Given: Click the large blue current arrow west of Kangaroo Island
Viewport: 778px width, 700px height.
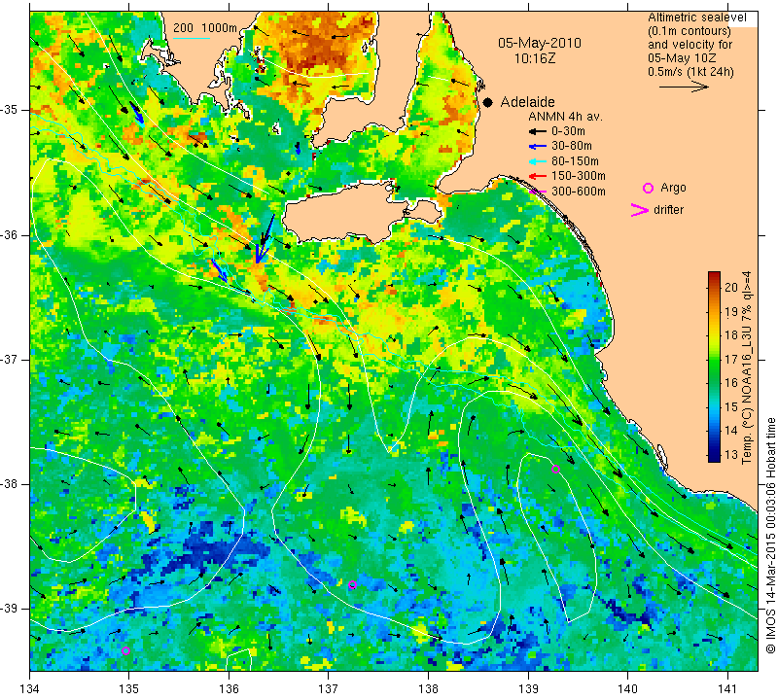Looking at the screenshot, I should 265,239.
